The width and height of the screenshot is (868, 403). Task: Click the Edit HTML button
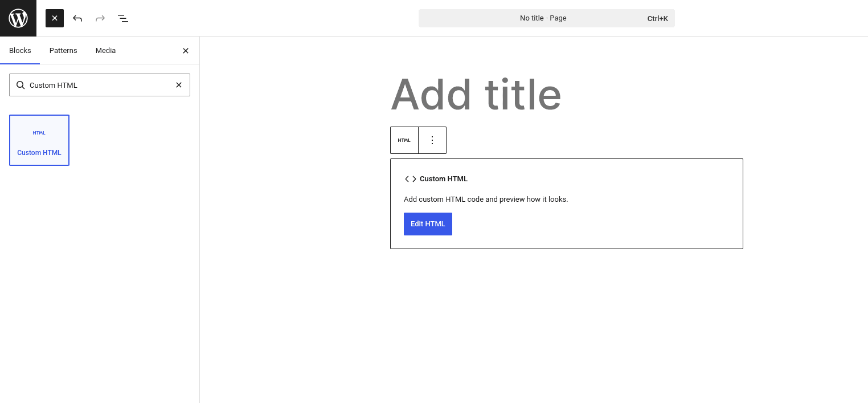428,223
